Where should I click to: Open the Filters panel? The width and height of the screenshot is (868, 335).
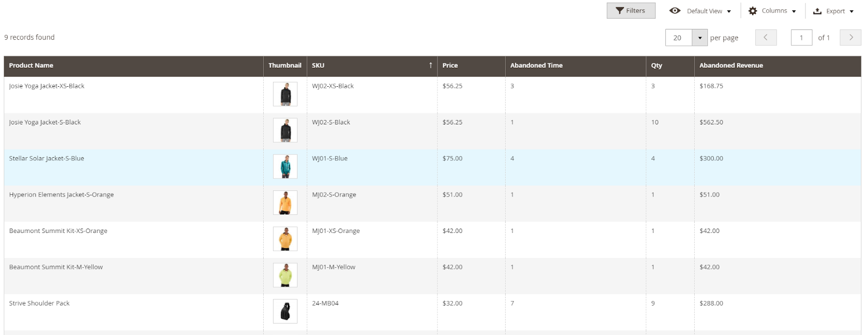[630, 11]
